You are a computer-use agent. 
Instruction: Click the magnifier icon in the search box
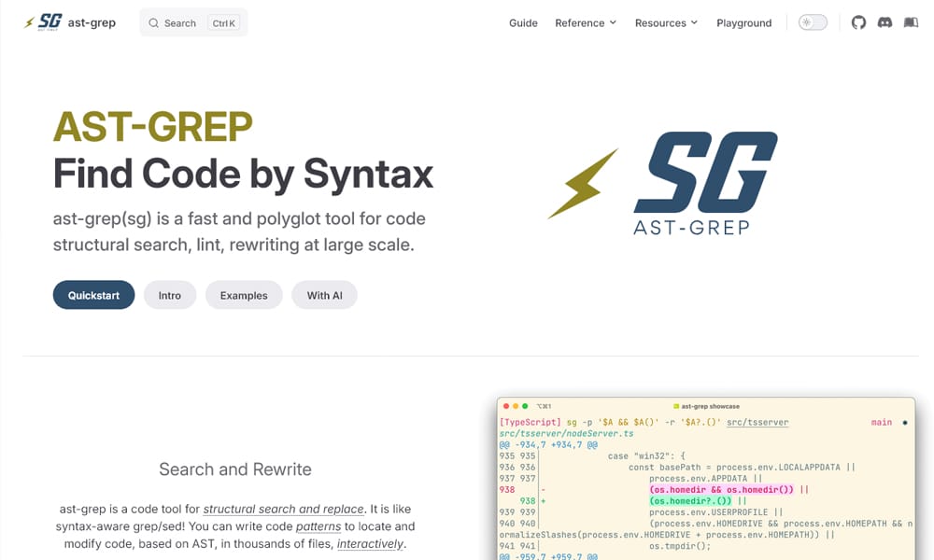(x=153, y=22)
